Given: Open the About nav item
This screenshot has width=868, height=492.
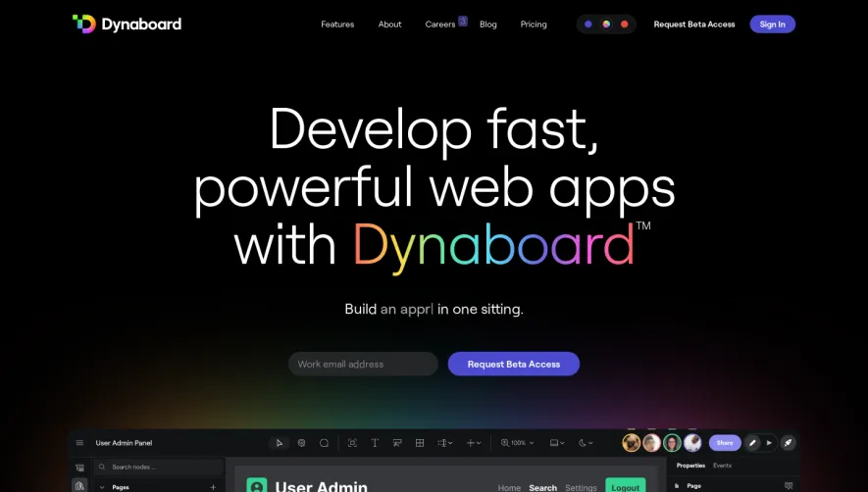Looking at the screenshot, I should pos(389,25).
